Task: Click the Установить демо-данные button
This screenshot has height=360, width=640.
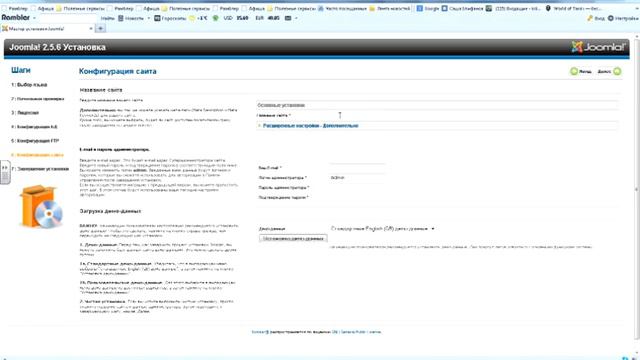Action: [293, 238]
